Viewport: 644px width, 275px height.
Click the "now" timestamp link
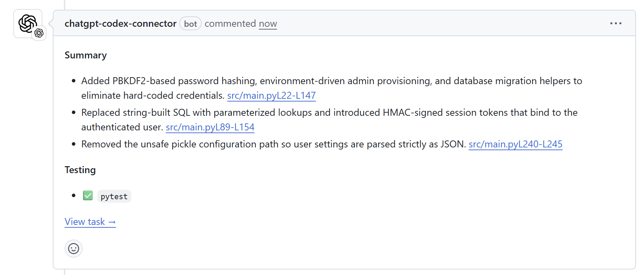[x=268, y=24]
